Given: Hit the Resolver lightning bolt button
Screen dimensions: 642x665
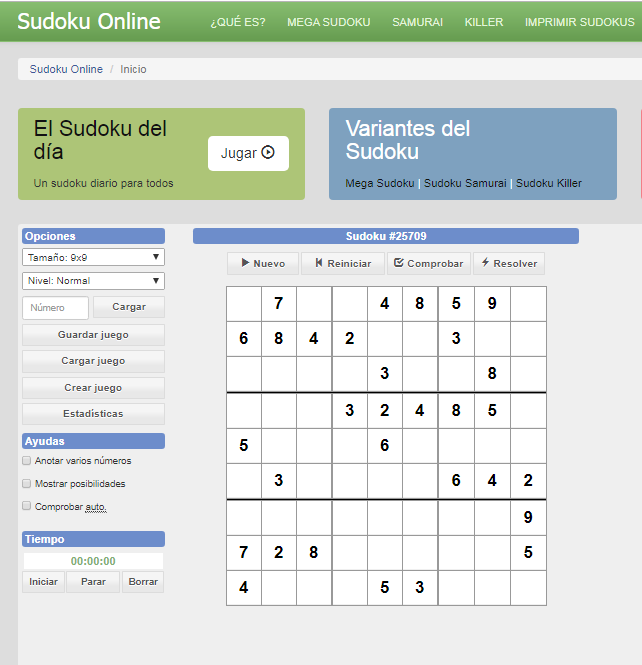Looking at the screenshot, I should pos(509,264).
